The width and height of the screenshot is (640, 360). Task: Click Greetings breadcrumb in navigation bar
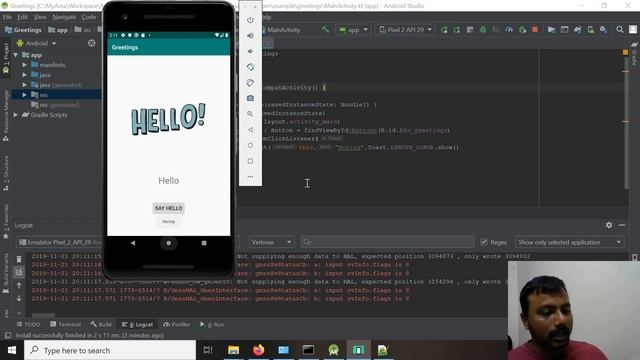[x=23, y=30]
